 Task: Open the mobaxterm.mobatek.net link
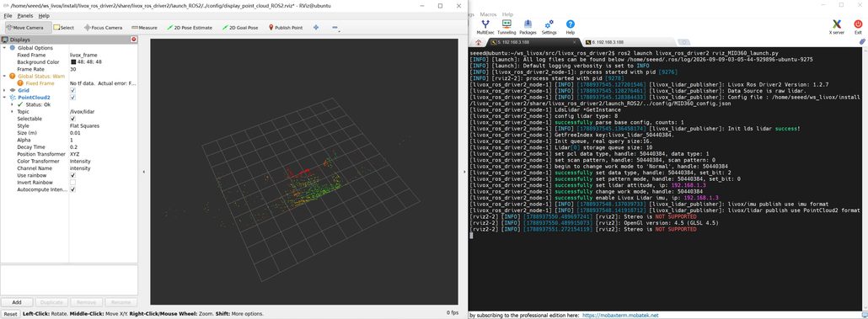(x=620, y=315)
